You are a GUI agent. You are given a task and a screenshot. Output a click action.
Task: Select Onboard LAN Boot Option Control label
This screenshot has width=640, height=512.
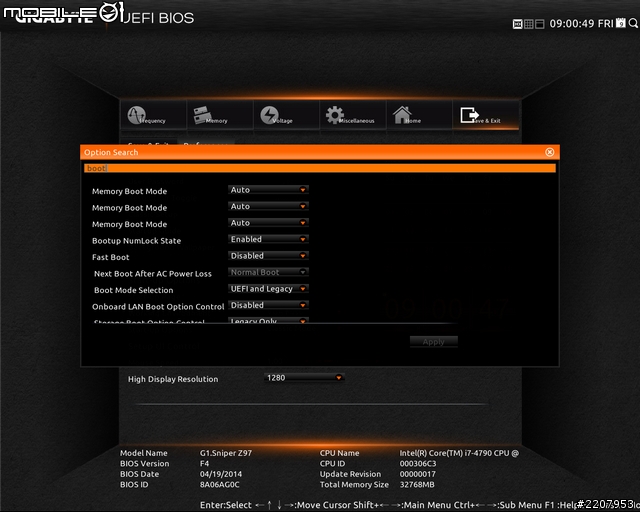click(158, 307)
